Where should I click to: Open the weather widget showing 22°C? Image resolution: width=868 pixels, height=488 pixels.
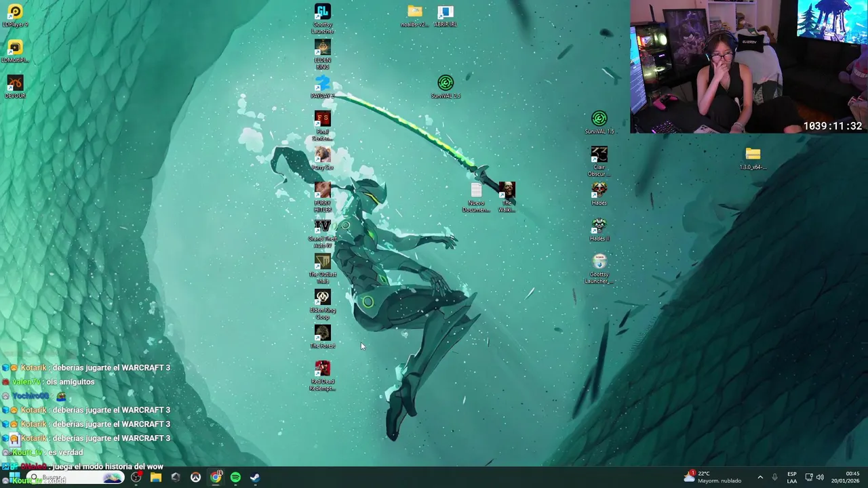pyautogui.click(x=713, y=477)
